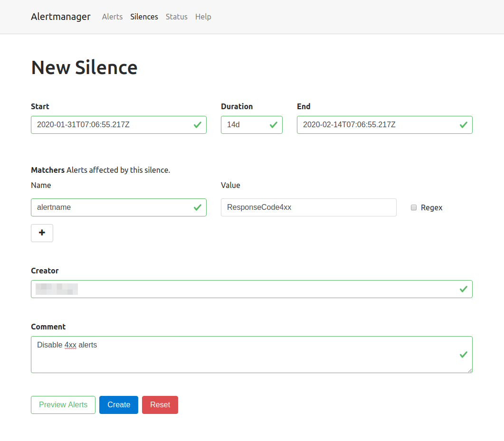Click the Alertmanager home link

(60, 17)
